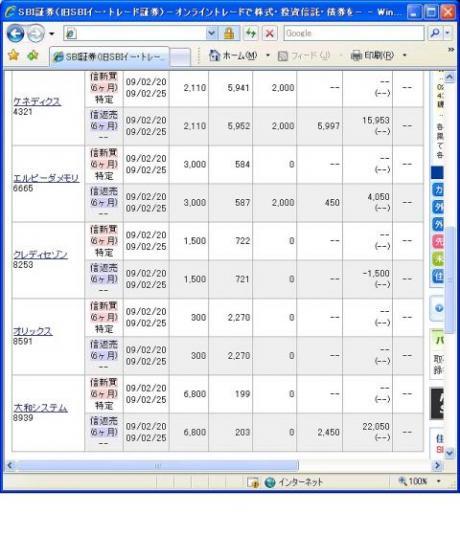Image resolution: width=460 pixels, height=535 pixels.
Task: Click the horizontal scrollbar left arrow
Action: click(10, 465)
